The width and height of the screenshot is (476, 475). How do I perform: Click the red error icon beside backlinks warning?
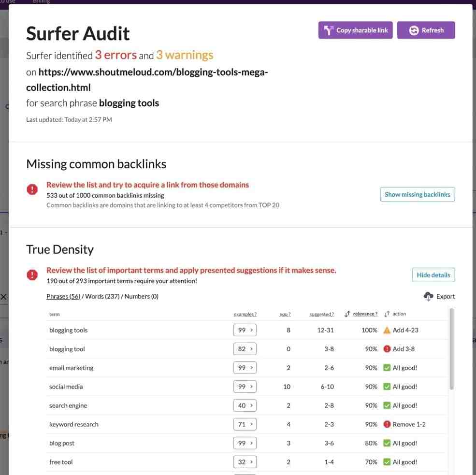pos(32,189)
